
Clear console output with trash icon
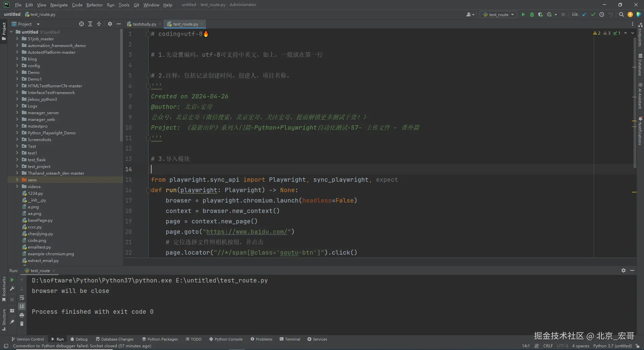tap(22, 323)
